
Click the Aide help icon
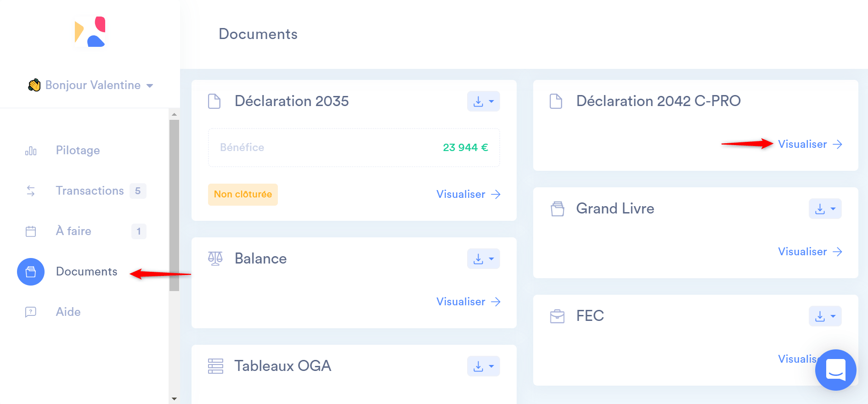coord(31,312)
